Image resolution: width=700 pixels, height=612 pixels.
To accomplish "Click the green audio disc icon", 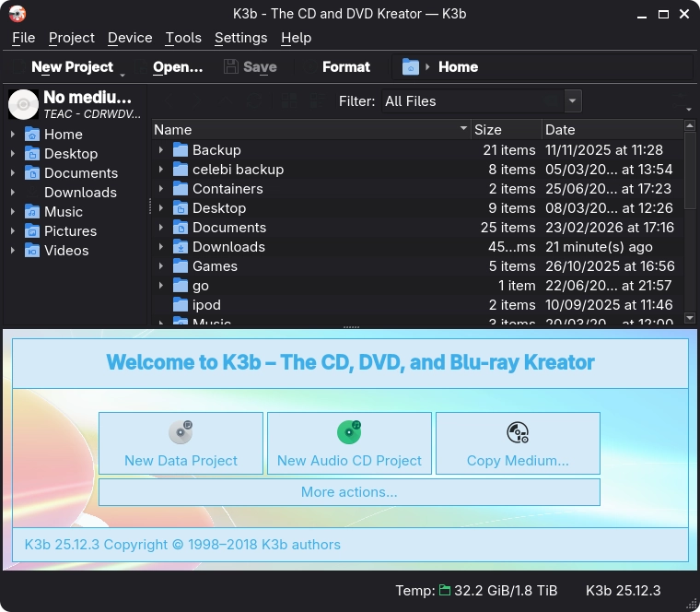I will [349, 432].
